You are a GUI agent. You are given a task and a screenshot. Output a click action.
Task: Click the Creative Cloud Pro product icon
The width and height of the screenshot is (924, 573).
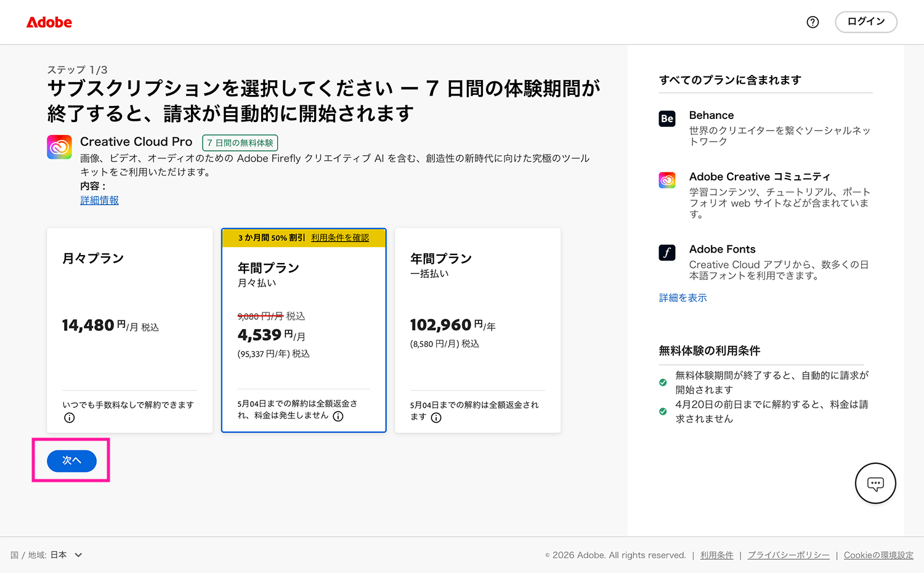[59, 147]
